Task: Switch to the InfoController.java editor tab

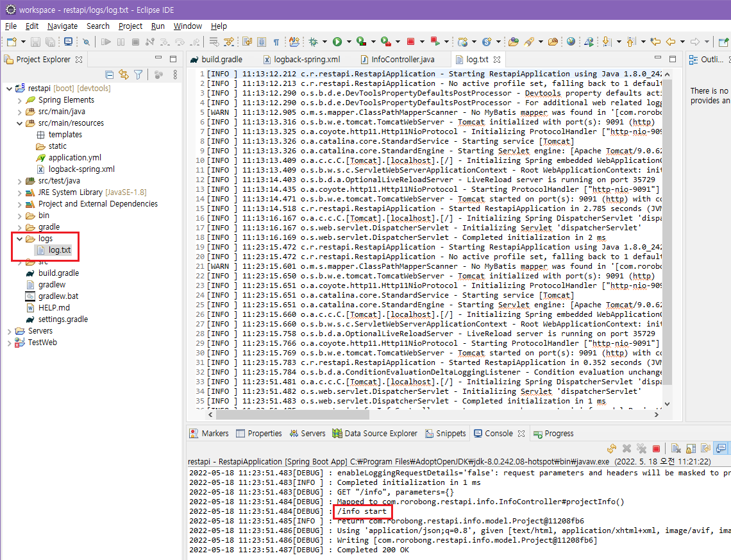Action: [398, 59]
